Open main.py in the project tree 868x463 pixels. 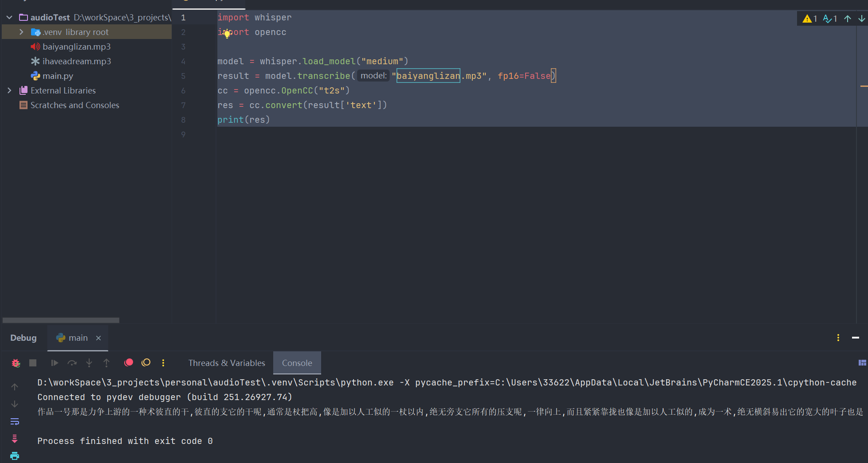[x=58, y=76]
